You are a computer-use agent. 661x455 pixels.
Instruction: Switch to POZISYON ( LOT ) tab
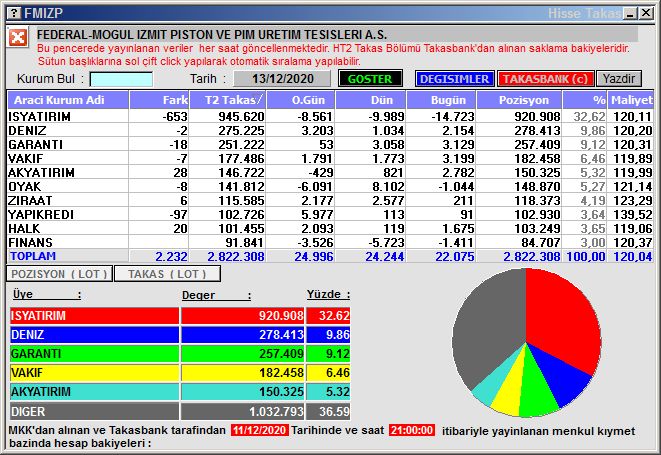pyautogui.click(x=59, y=274)
